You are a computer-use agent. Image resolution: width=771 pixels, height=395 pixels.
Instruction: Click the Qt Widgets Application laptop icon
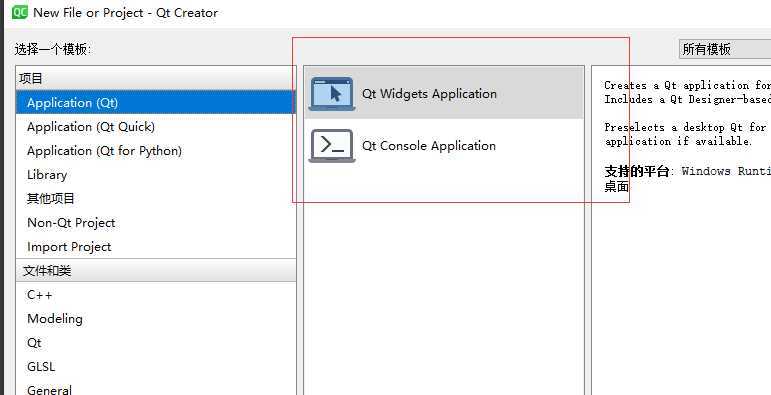pos(332,93)
